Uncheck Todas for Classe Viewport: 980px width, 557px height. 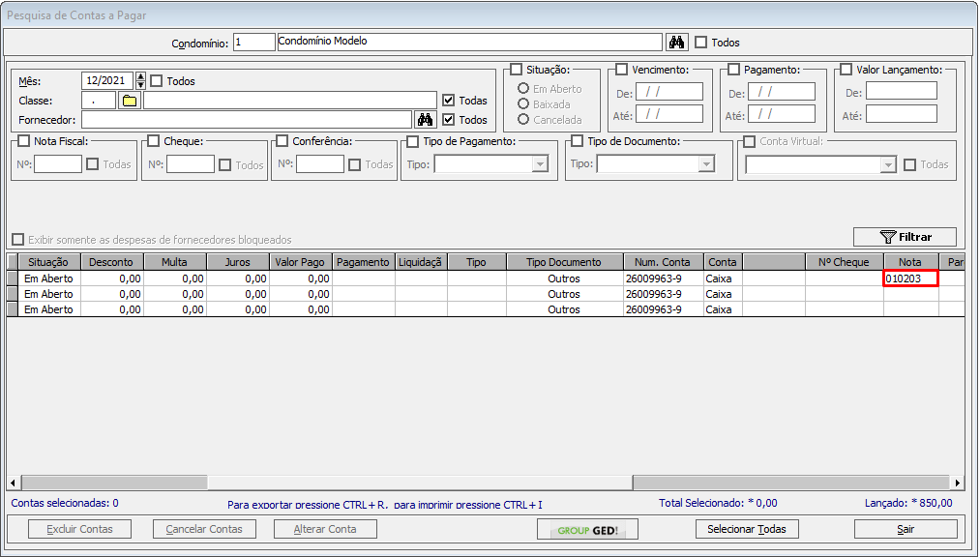(x=448, y=100)
